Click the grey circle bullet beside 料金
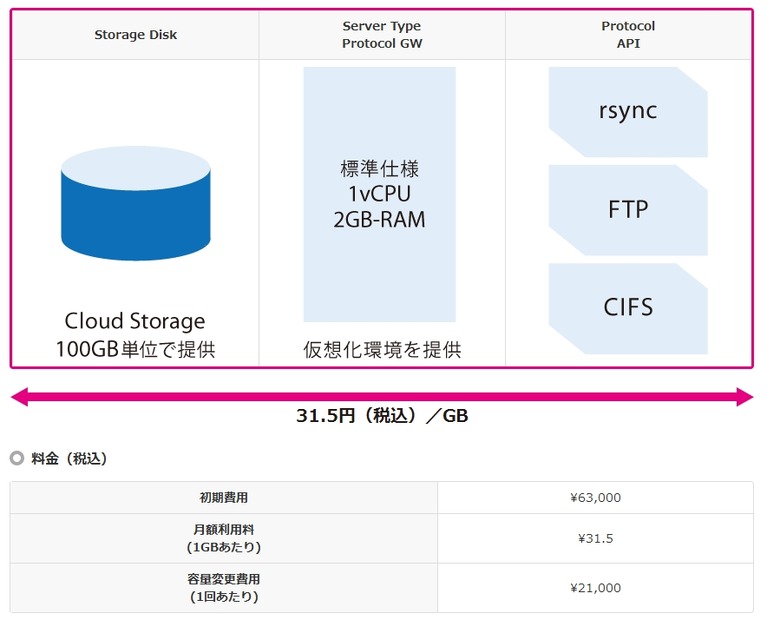 point(17,459)
